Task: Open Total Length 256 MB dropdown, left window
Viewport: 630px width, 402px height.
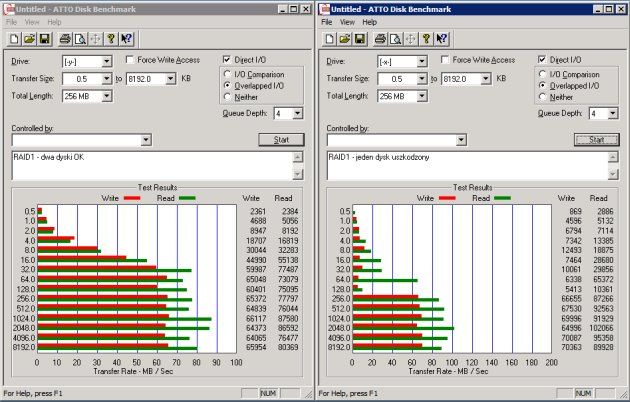Action: [106, 96]
